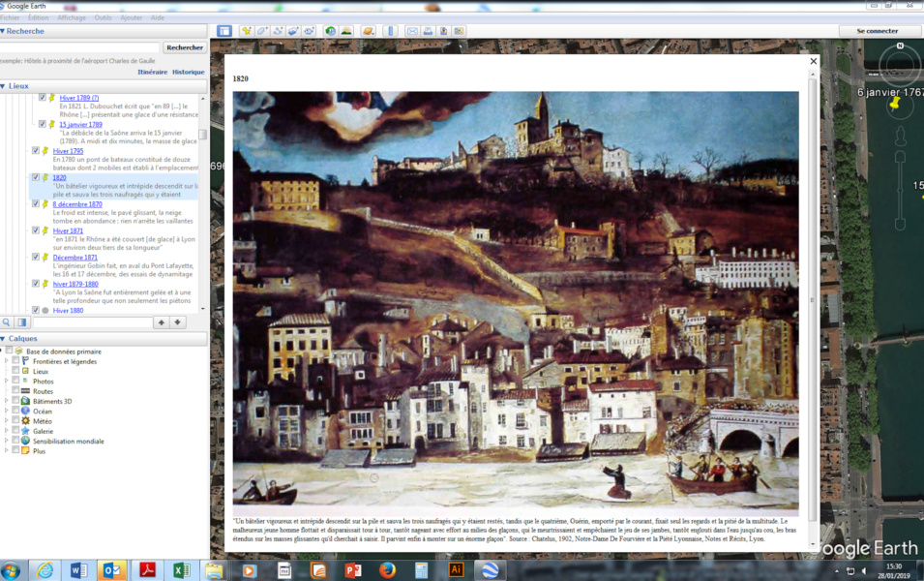Open the Itinéraire link

point(153,72)
